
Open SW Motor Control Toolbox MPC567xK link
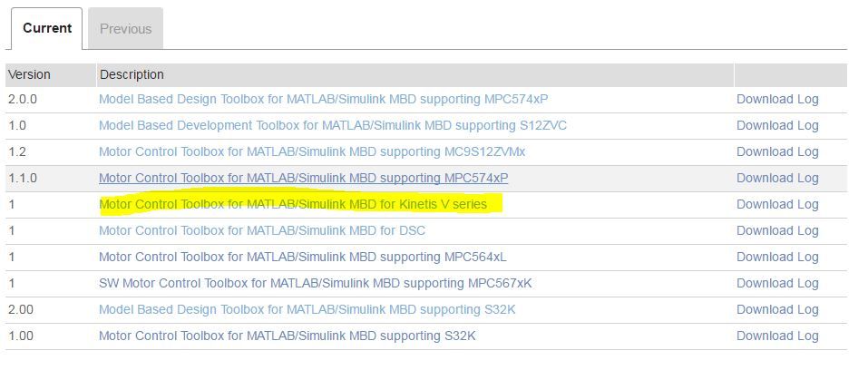315,283
